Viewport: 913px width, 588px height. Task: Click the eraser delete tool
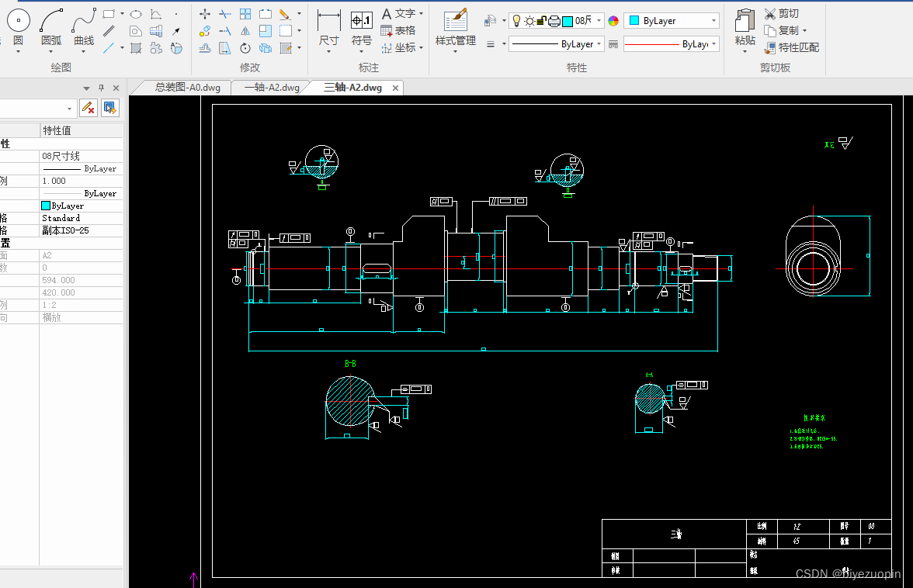tap(285, 14)
